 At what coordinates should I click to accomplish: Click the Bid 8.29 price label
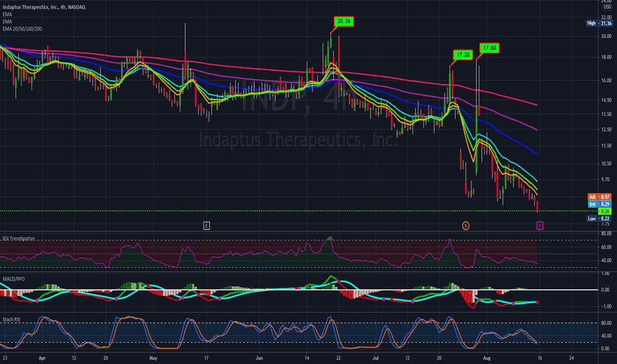click(599, 205)
